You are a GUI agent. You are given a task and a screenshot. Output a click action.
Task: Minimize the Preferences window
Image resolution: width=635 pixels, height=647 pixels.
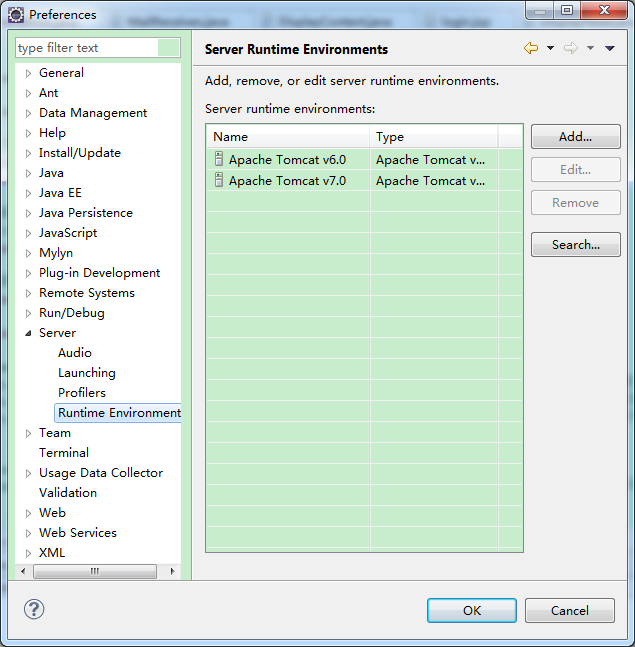(x=540, y=10)
